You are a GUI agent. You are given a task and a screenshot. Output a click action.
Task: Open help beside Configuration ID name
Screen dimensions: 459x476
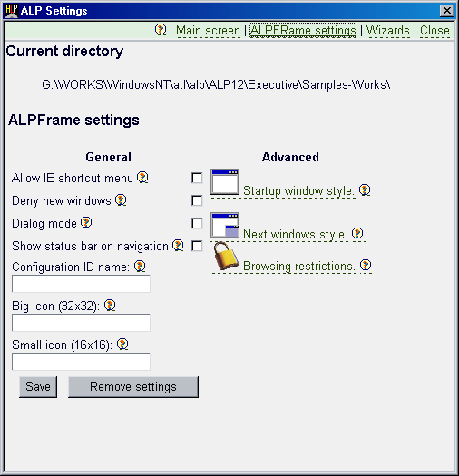coord(140,267)
